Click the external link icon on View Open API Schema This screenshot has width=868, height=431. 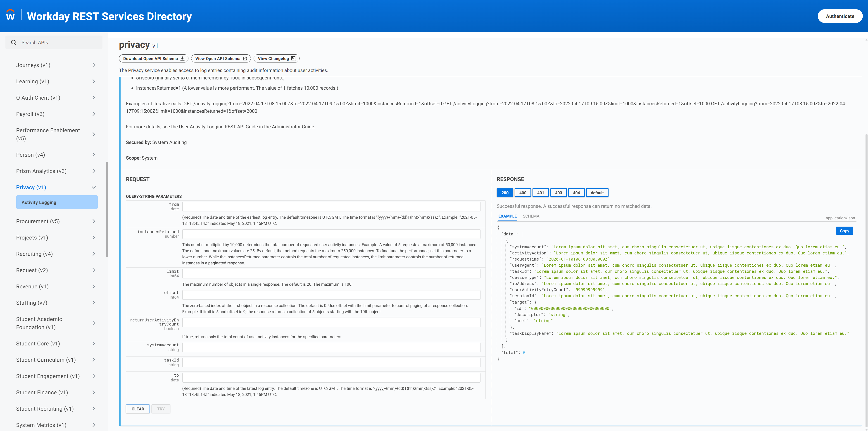tap(245, 59)
